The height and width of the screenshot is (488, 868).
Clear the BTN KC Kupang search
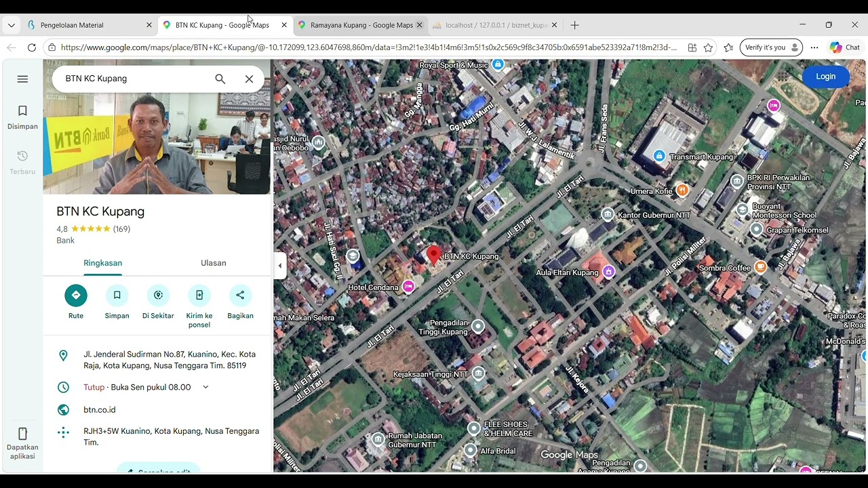coord(249,79)
